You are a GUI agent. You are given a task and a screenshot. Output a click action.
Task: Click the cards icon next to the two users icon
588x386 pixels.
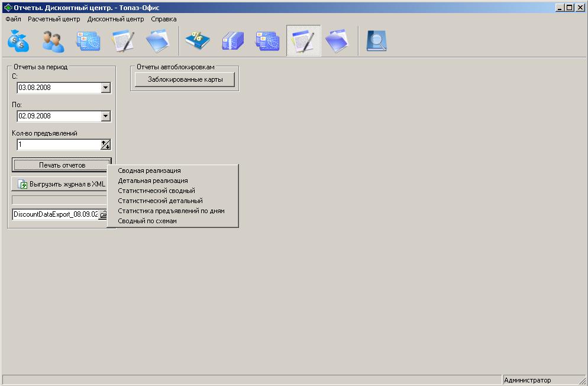88,40
